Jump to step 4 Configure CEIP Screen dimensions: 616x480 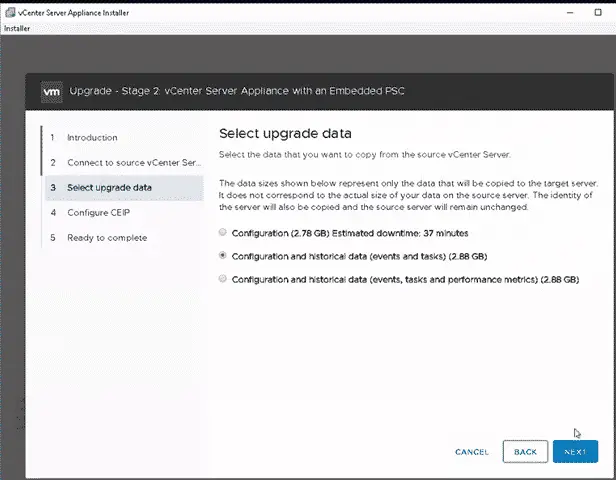click(98, 213)
